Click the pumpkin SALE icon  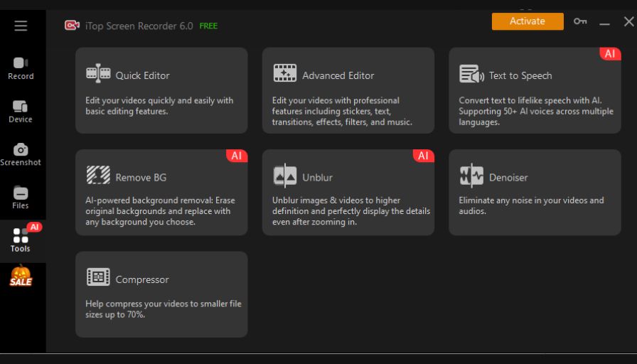pos(21,276)
